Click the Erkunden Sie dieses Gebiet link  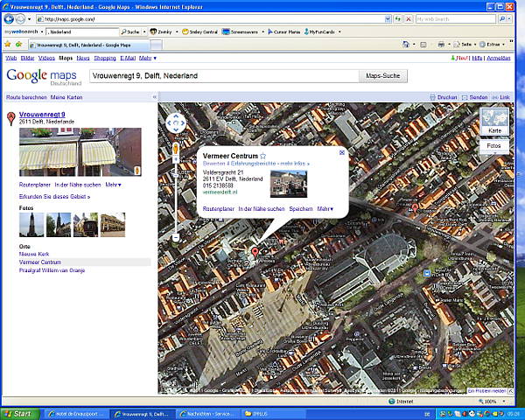[54, 197]
